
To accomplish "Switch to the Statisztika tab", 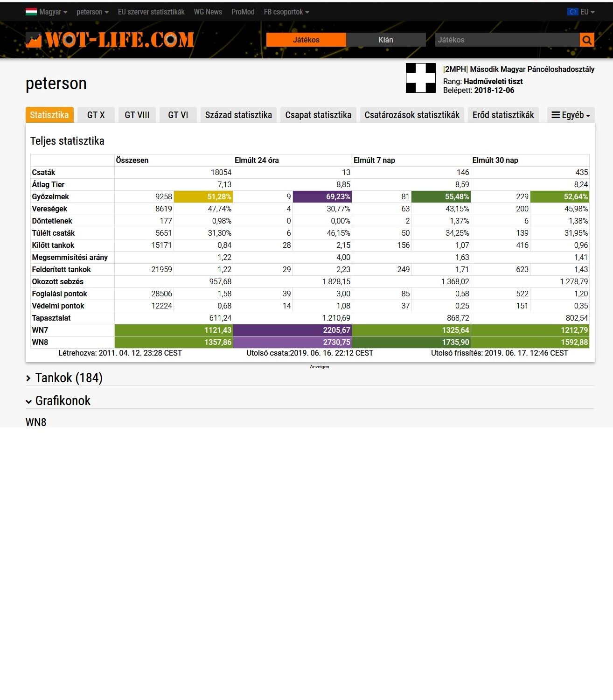I will point(49,115).
